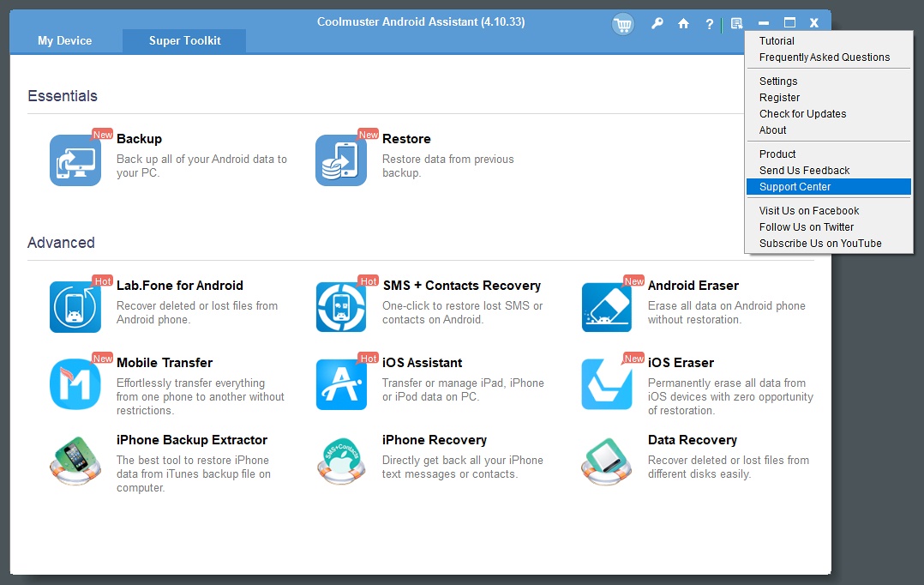This screenshot has height=585, width=924.
Task: Click 'Back up all of your Android data' description
Action: pyautogui.click(x=201, y=166)
